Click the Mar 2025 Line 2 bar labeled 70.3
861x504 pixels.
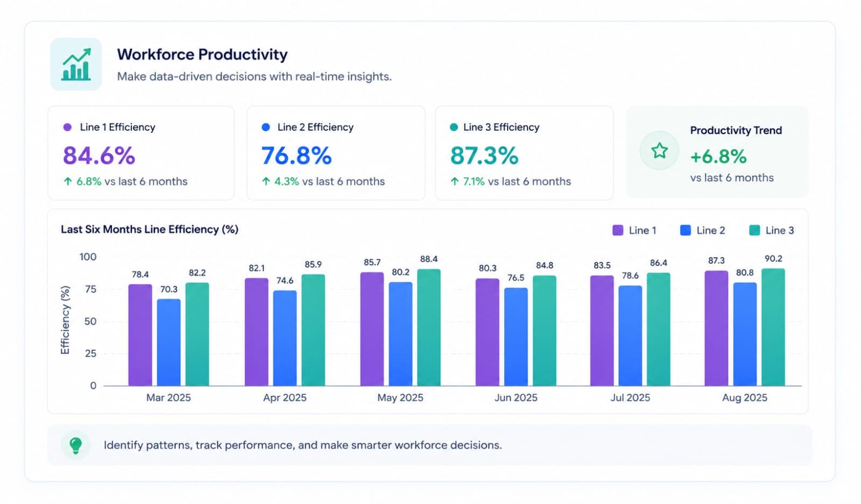[169, 343]
